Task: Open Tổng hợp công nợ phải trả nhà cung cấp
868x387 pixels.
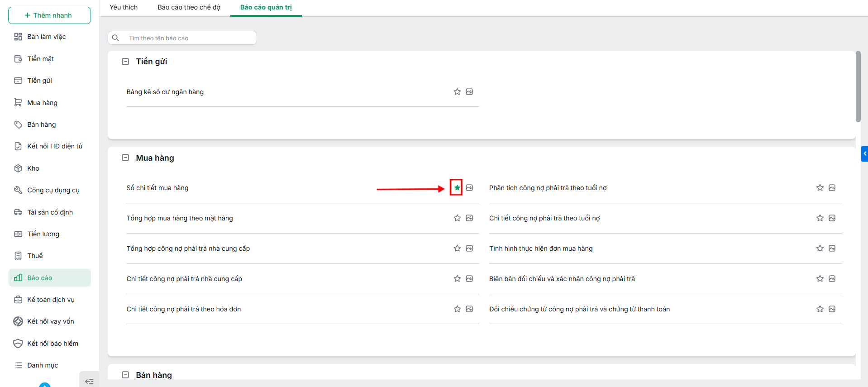Action: coord(188,248)
